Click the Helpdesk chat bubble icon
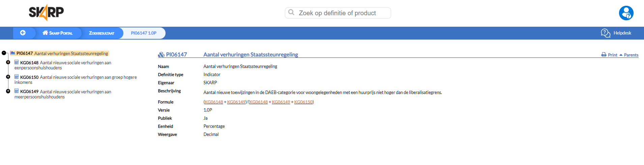644x165 pixels. click(x=605, y=33)
